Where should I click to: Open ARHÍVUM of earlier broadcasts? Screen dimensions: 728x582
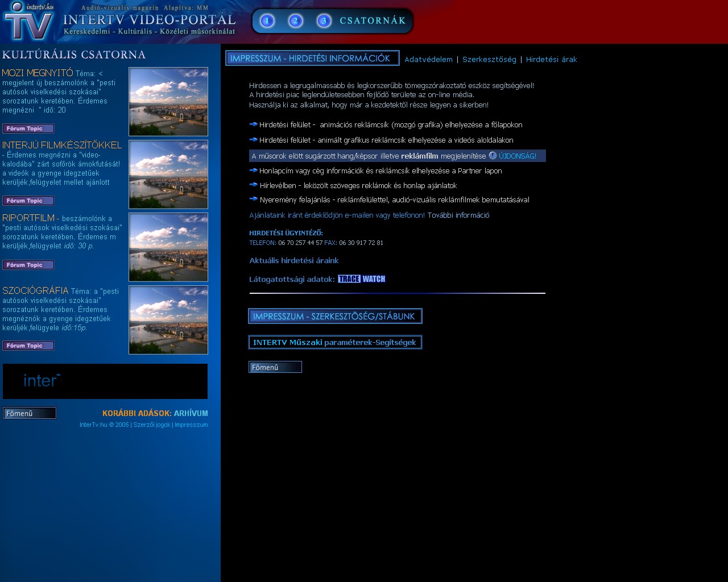coord(191,413)
